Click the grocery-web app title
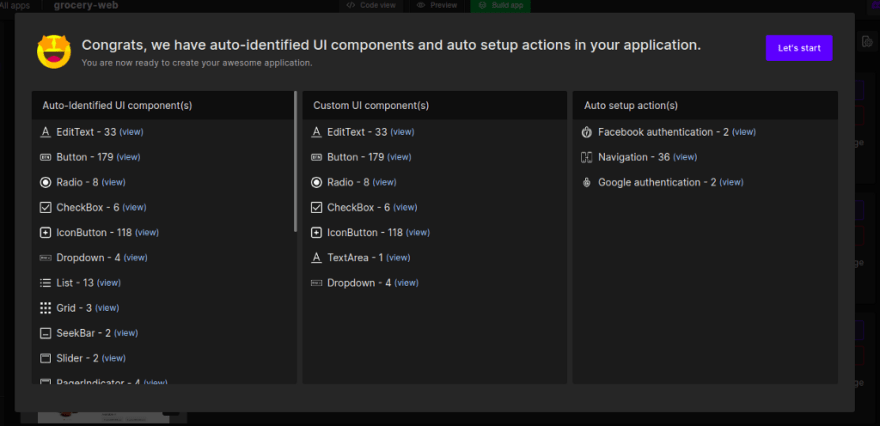This screenshot has height=426, width=880. click(x=86, y=6)
